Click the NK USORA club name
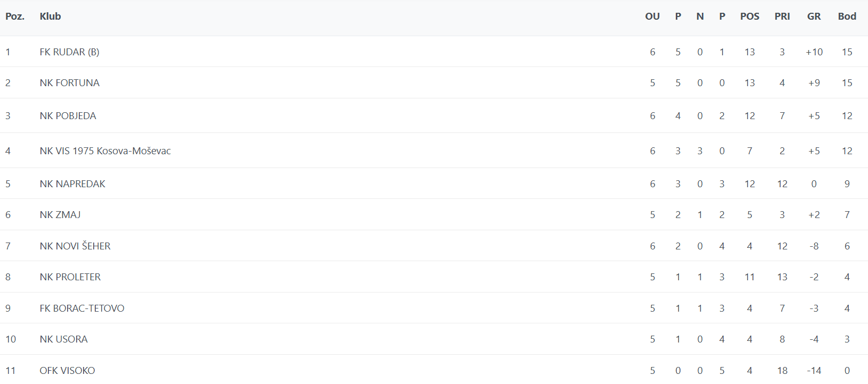Viewport: 868px width, 384px height. pyautogui.click(x=63, y=339)
